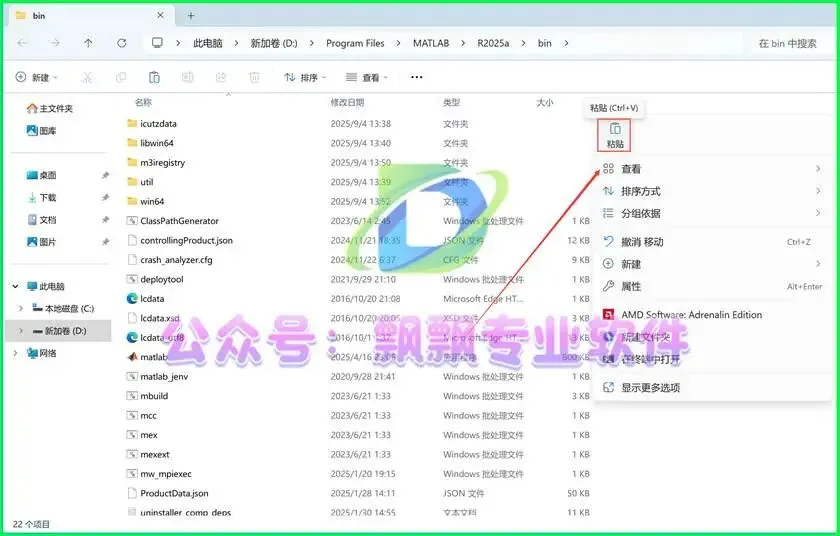This screenshot has height=536, width=840.
Task: Expand the Local Disk (C:) node
Action: [21, 308]
